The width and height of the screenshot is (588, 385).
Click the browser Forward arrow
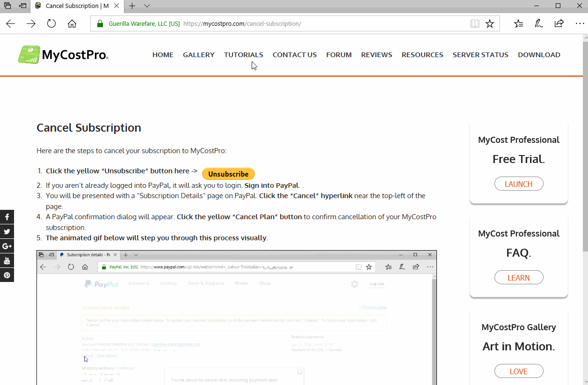[31, 23]
